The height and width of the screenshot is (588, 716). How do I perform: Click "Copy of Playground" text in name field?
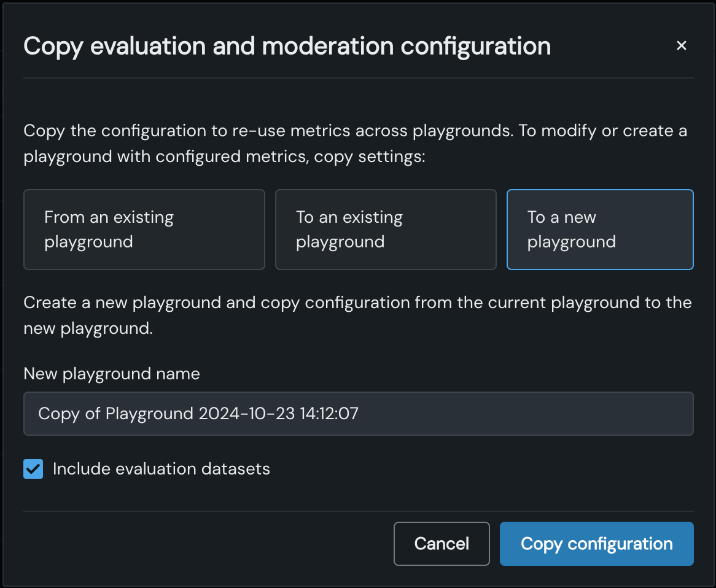click(115, 414)
